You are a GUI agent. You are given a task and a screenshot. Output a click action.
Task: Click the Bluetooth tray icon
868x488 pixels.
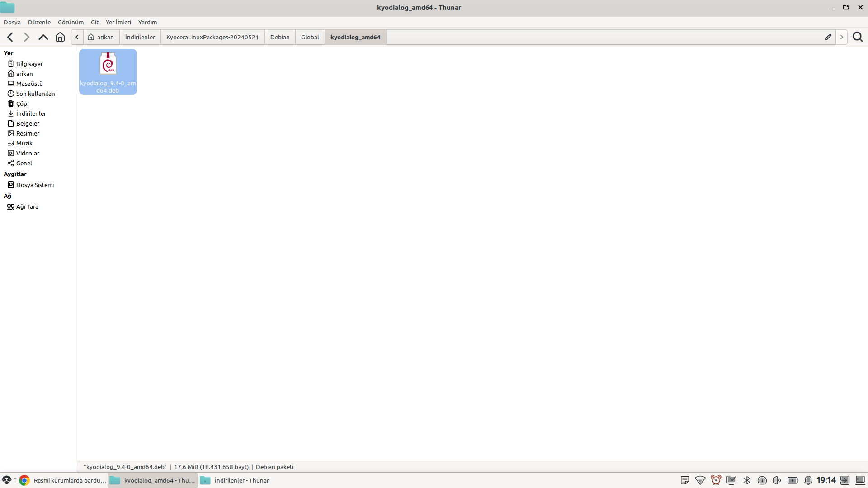(747, 480)
